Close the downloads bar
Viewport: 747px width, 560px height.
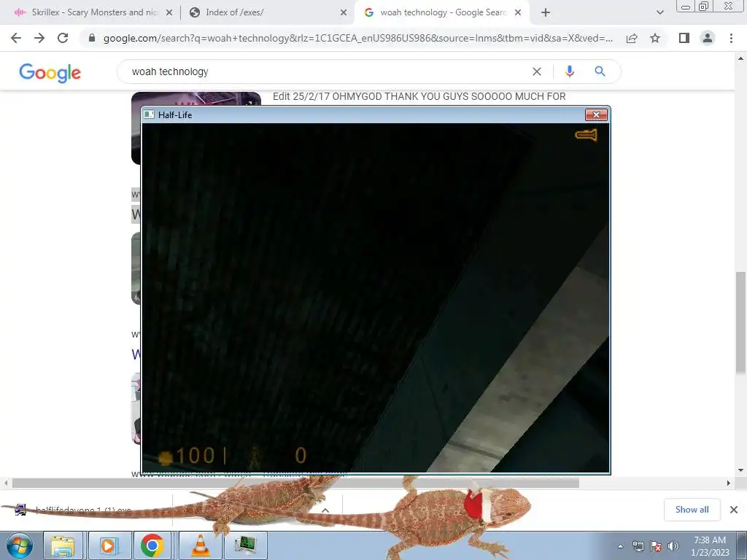[734, 510]
